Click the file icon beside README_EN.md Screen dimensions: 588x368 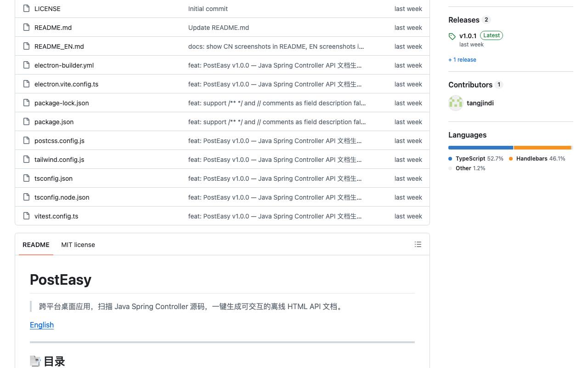coord(26,46)
